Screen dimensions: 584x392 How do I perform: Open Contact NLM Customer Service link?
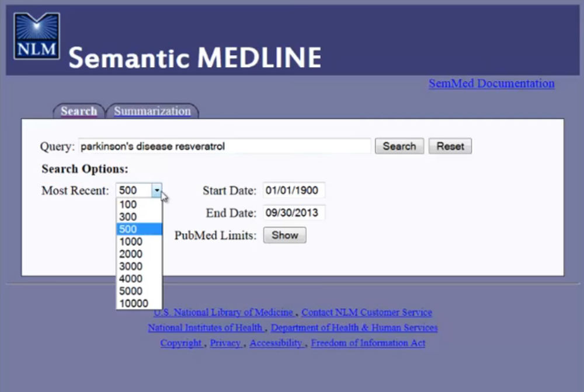click(x=367, y=313)
